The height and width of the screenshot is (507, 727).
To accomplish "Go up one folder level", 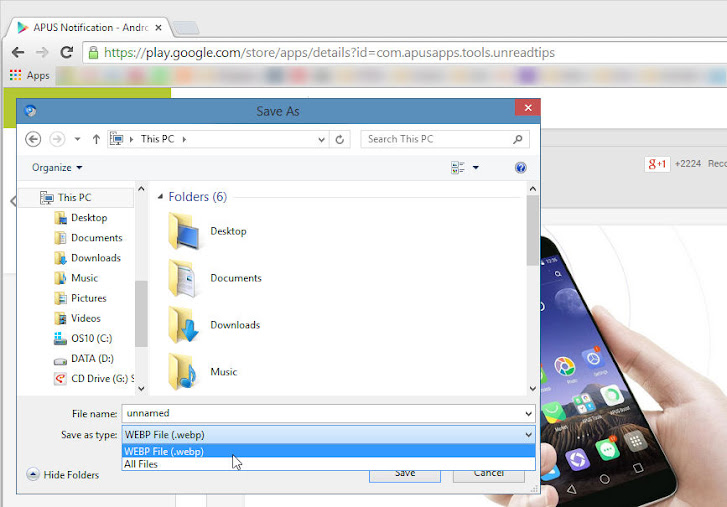I will coord(96,139).
